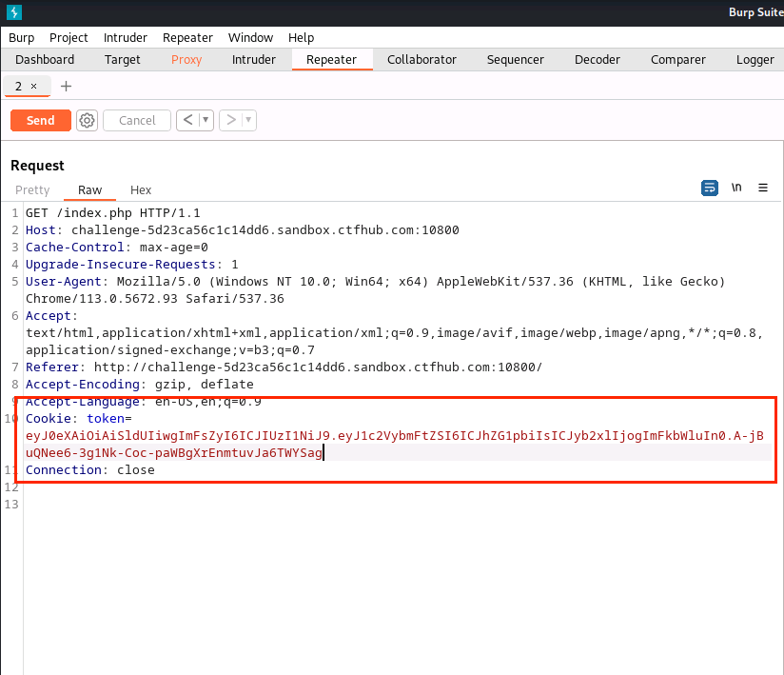Image resolution: width=784 pixels, height=675 pixels.
Task: Click the Request panel heading
Action: click(x=37, y=166)
